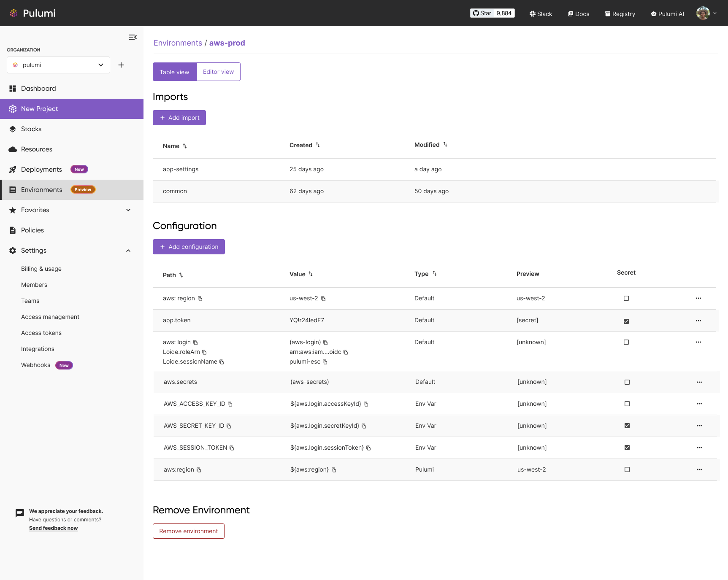Open Access tokens settings

click(x=41, y=333)
